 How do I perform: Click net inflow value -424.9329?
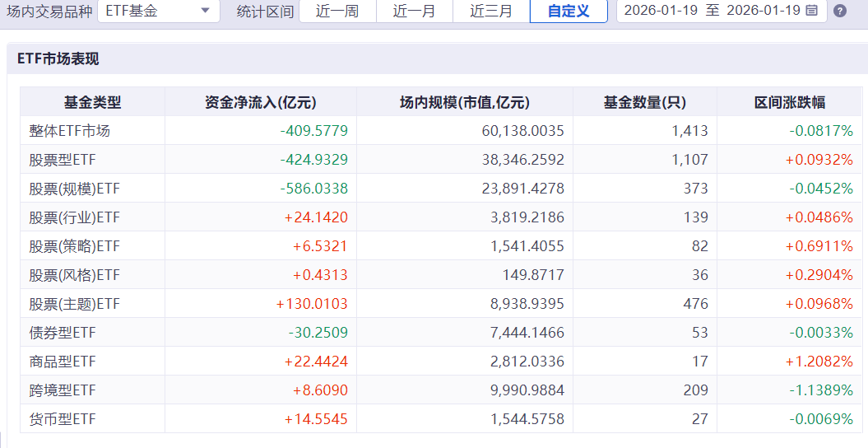pos(313,160)
